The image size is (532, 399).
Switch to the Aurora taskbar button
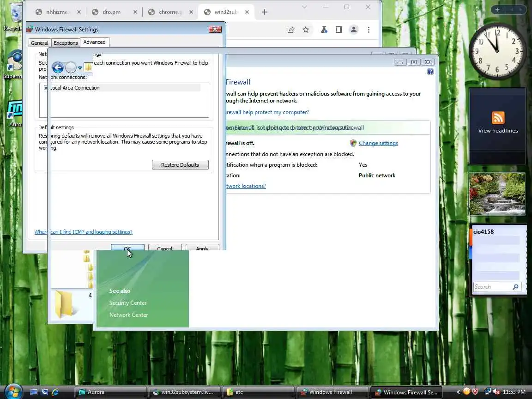(x=110, y=392)
